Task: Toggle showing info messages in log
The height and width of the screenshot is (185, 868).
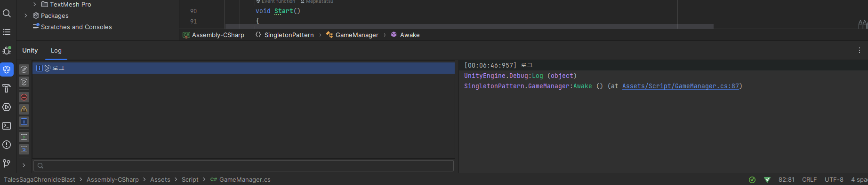Action: [x=24, y=122]
